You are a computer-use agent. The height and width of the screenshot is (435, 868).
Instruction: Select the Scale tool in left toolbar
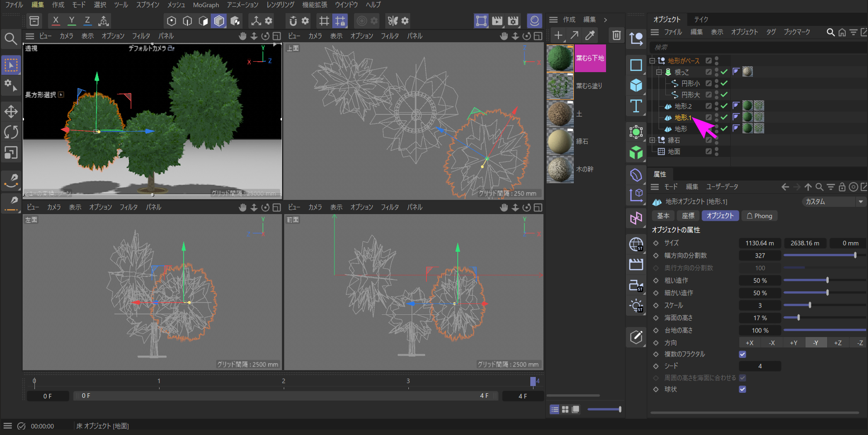coord(11,153)
